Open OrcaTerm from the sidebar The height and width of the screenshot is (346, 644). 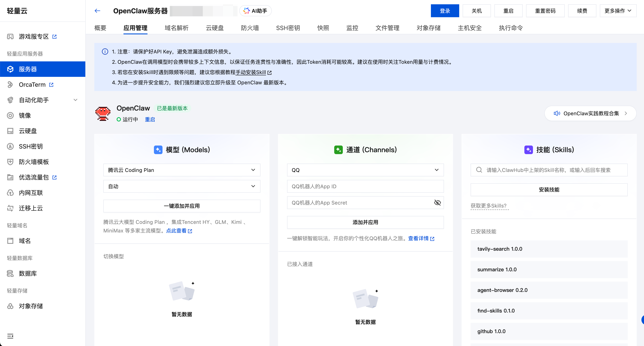pos(32,85)
